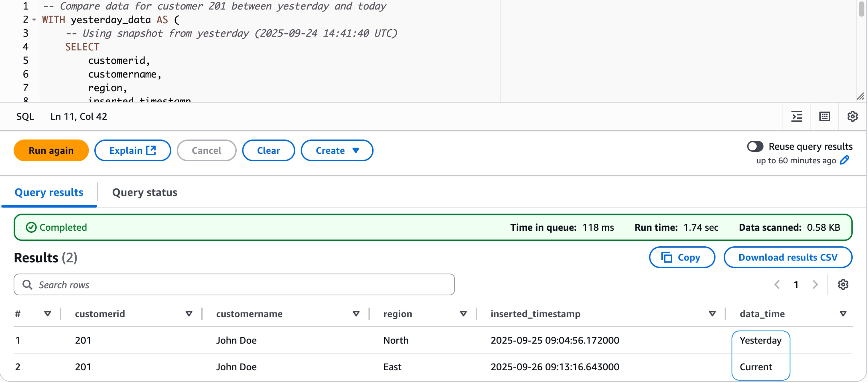Viewport: 868px width, 383px height.
Task: Open the Create dropdown menu
Action: pyautogui.click(x=337, y=150)
